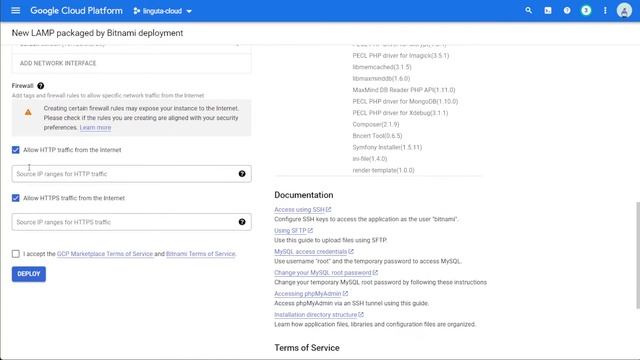Screen dimensions: 640x360
Task: Click the Documentation heading
Action: coord(304,195)
